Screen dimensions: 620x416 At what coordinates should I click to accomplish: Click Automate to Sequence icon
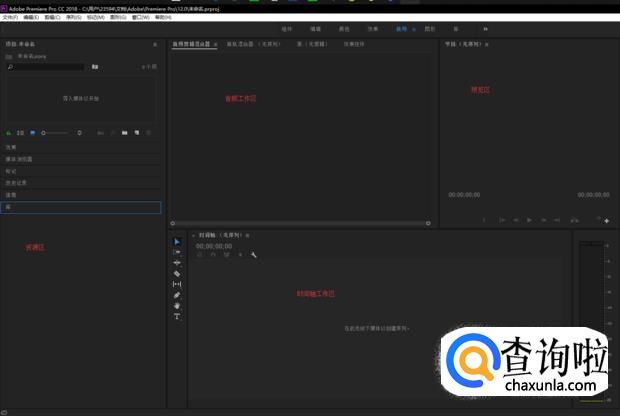tap(100, 133)
